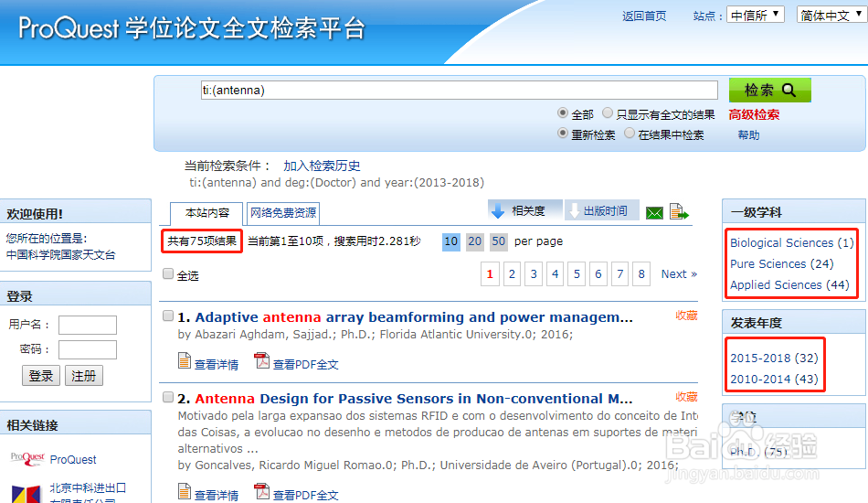Open the ProQuest text link in 相关链接

click(x=73, y=459)
